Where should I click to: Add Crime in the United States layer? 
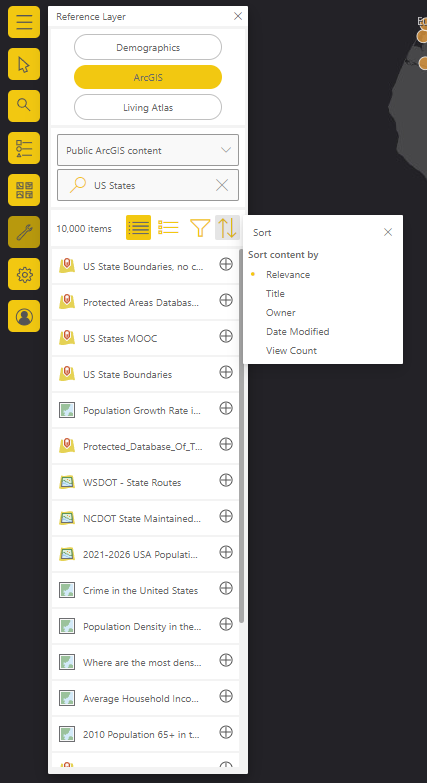click(x=226, y=588)
